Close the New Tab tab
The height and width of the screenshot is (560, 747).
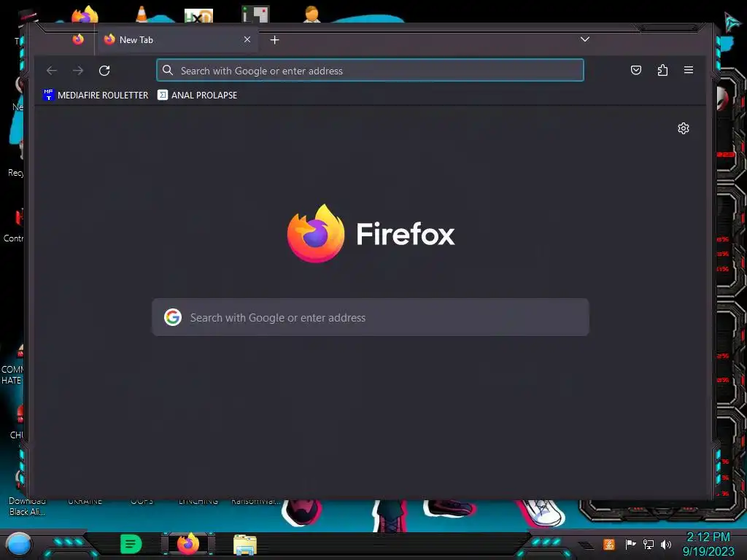pyautogui.click(x=247, y=39)
